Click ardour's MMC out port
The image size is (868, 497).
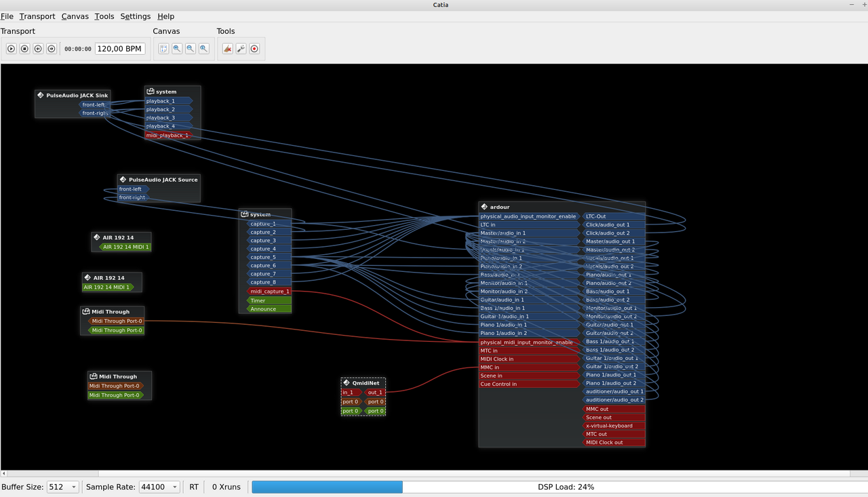(613, 409)
